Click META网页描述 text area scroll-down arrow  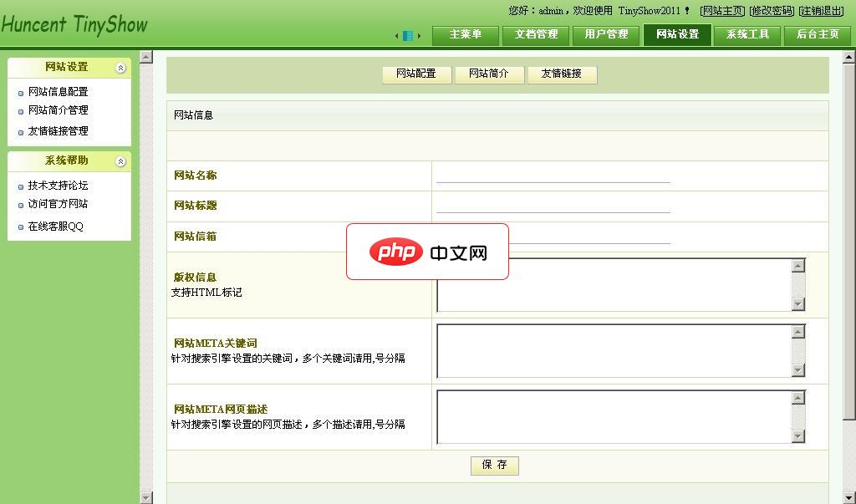pos(798,436)
